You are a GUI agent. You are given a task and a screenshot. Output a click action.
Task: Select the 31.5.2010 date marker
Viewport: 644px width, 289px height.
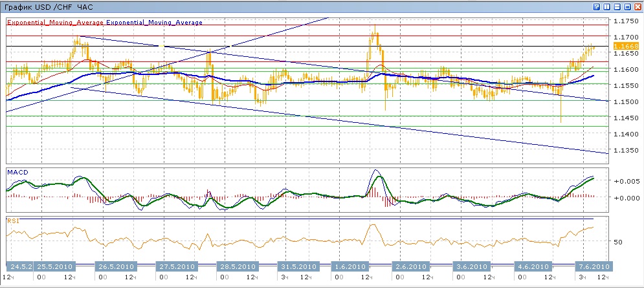pyautogui.click(x=298, y=266)
